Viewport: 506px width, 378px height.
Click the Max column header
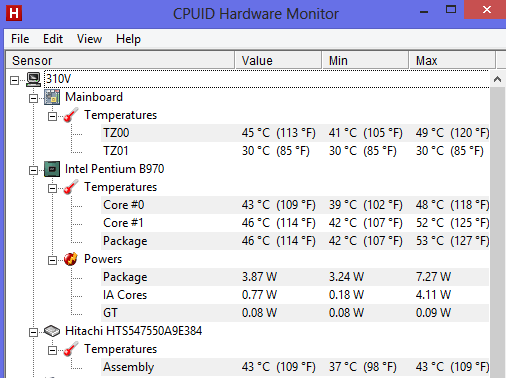pyautogui.click(x=452, y=60)
